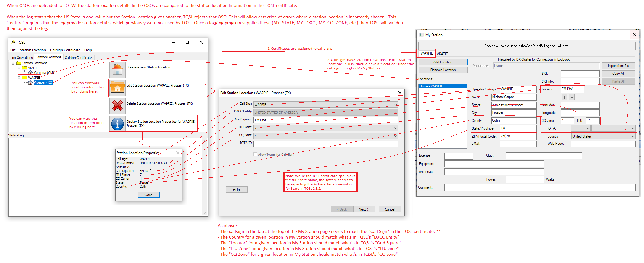Click the red X Delete Station Location icon
The width and height of the screenshot is (644, 263).
pyautogui.click(x=117, y=106)
